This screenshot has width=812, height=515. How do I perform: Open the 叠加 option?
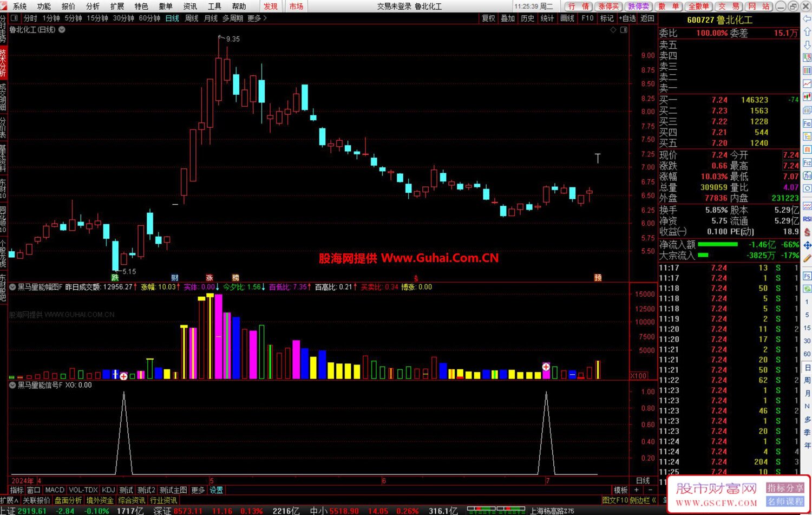pyautogui.click(x=508, y=18)
